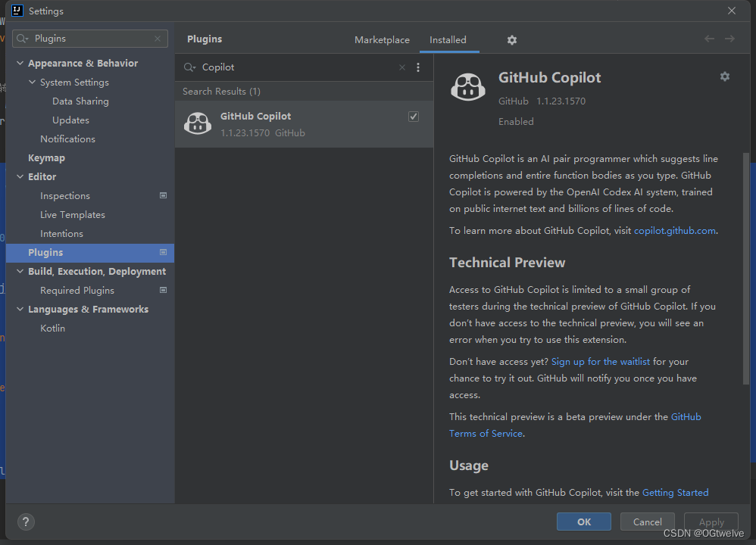Open the copilot.github.com link

click(674, 231)
